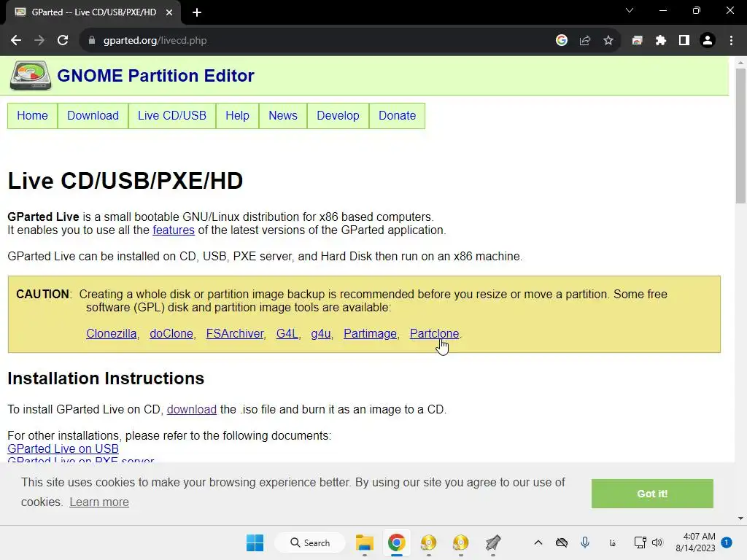Click the cloud sync tray icon
This screenshot has height=560, width=747.
click(x=562, y=542)
